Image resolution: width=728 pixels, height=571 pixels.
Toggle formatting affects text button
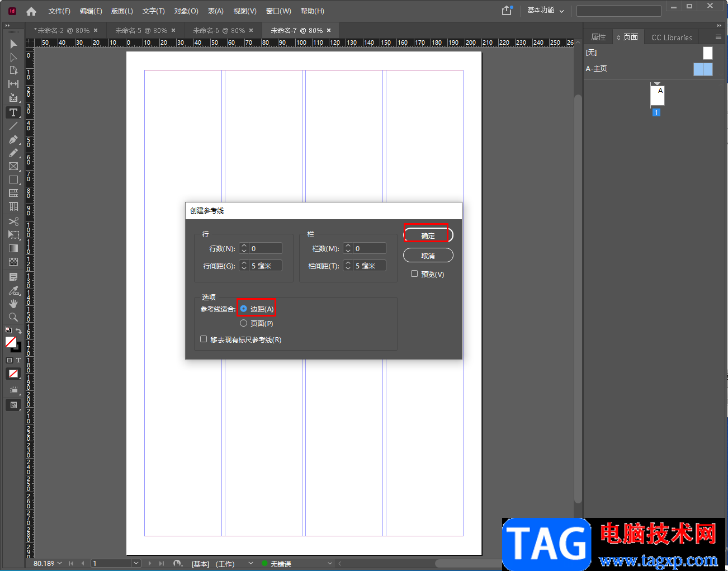coord(18,360)
